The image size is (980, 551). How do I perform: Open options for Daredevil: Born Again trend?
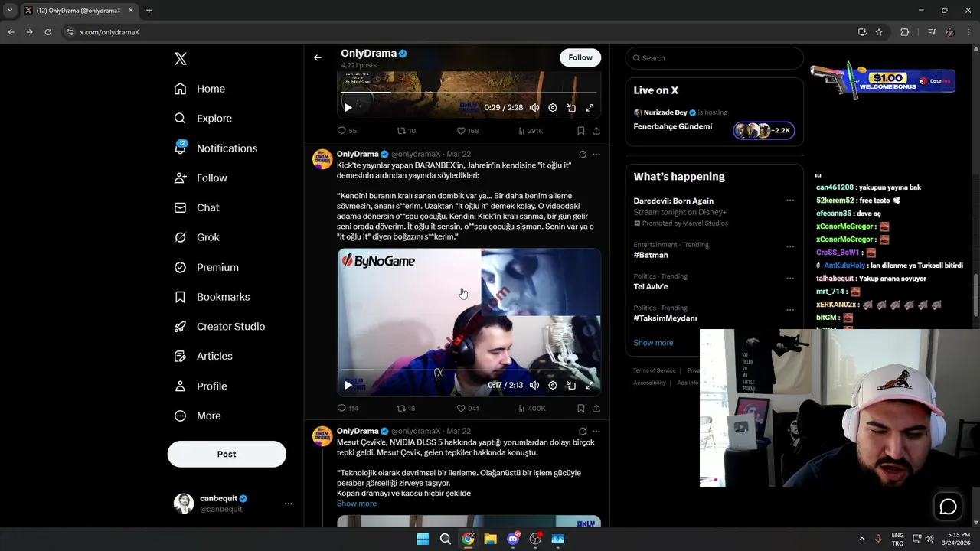[790, 201]
